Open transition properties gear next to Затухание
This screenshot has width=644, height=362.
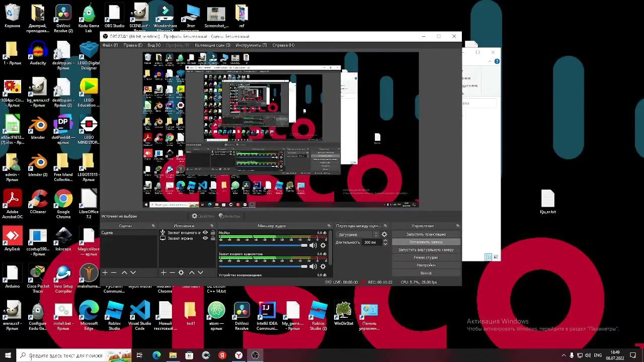[384, 234]
